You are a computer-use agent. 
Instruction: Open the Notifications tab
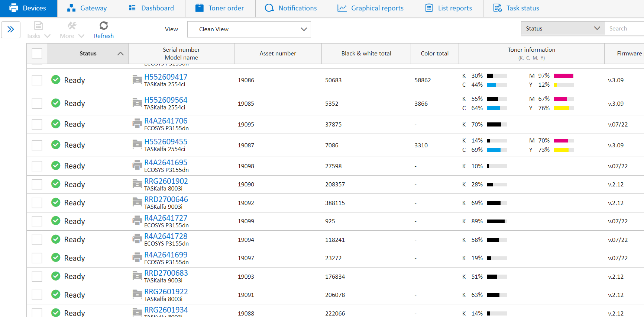(292, 8)
